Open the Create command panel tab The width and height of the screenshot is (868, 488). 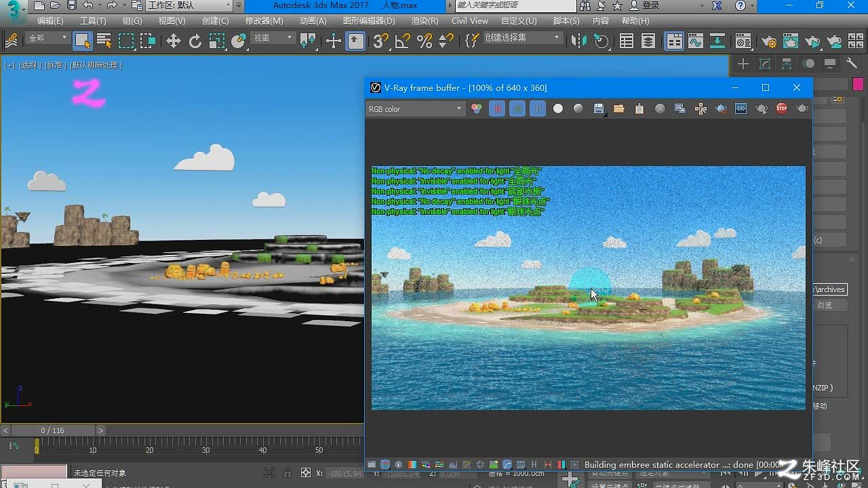743,64
